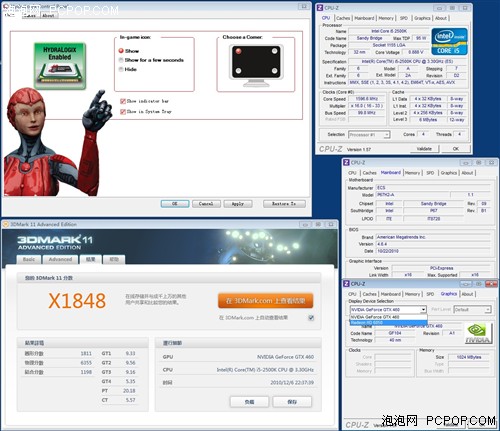The height and width of the screenshot is (431, 500).
Task: Choose the top-right monitor corner
Action: (x=274, y=51)
